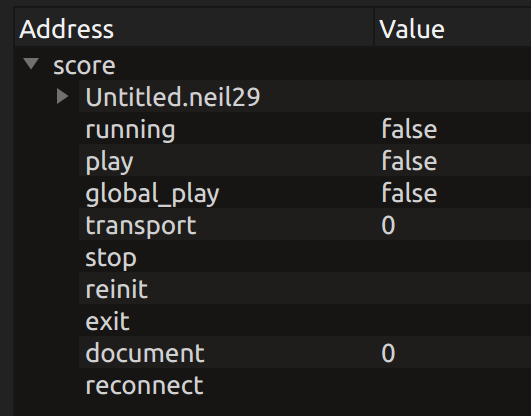Click the false value of play
Viewport: 531px width, 416px height.
coord(409,161)
